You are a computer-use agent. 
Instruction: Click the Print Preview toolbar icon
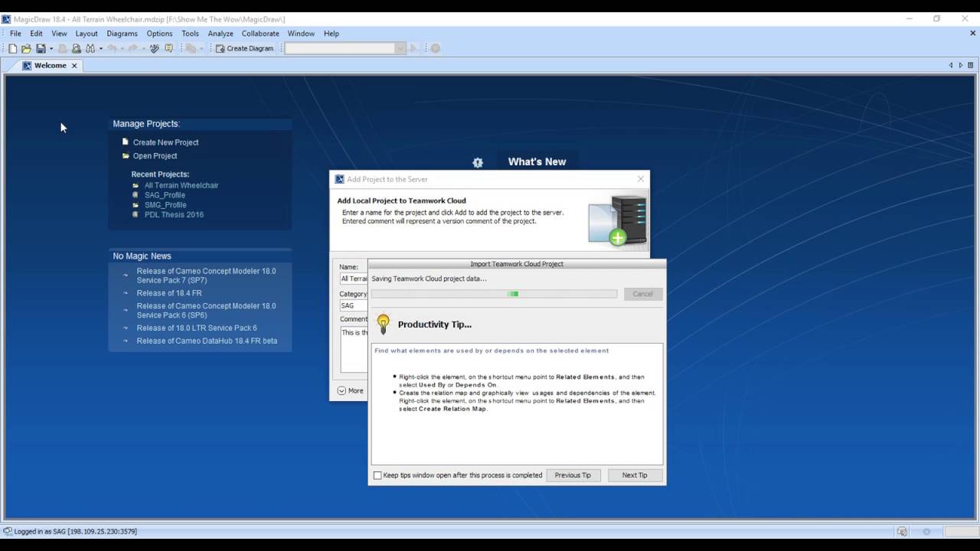(77, 48)
